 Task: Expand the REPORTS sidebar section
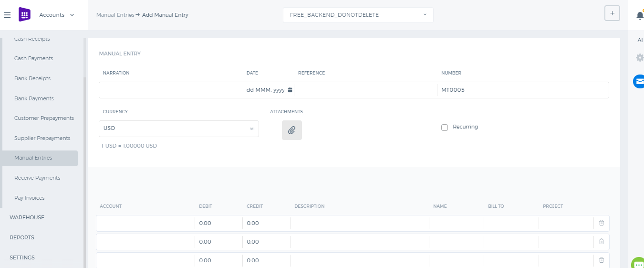click(x=22, y=237)
